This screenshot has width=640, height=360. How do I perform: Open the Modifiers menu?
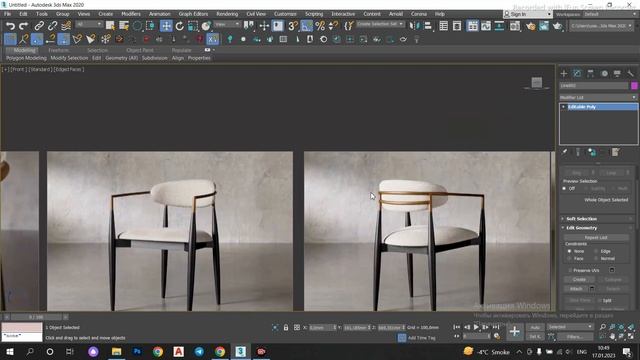(x=131, y=14)
